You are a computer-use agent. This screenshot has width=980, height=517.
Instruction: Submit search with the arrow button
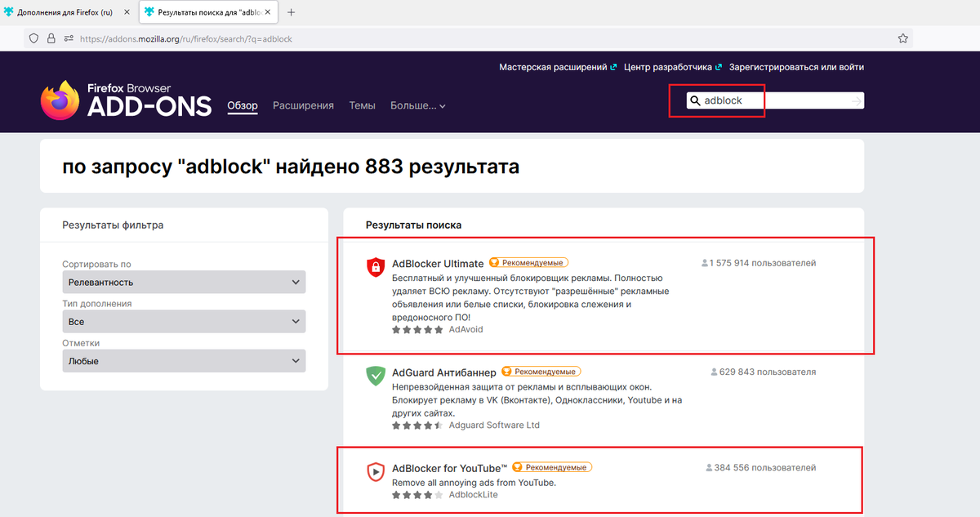855,100
